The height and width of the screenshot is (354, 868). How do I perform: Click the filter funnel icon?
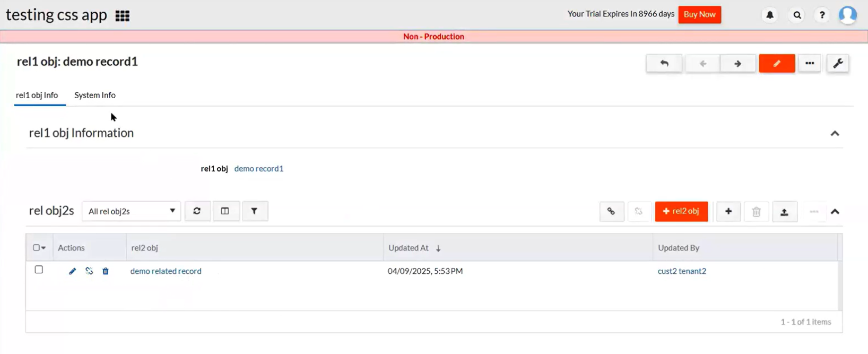(255, 211)
